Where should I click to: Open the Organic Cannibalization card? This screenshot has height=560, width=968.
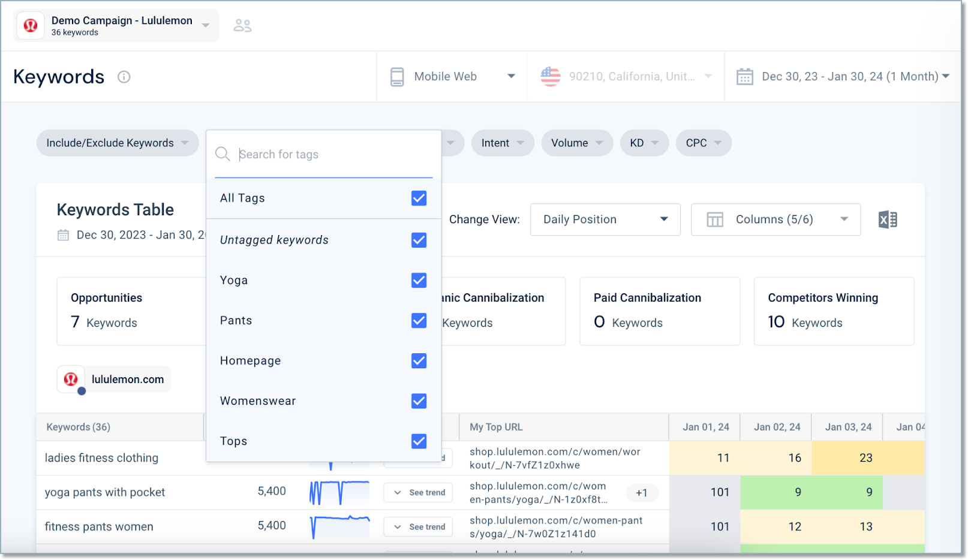click(504, 311)
